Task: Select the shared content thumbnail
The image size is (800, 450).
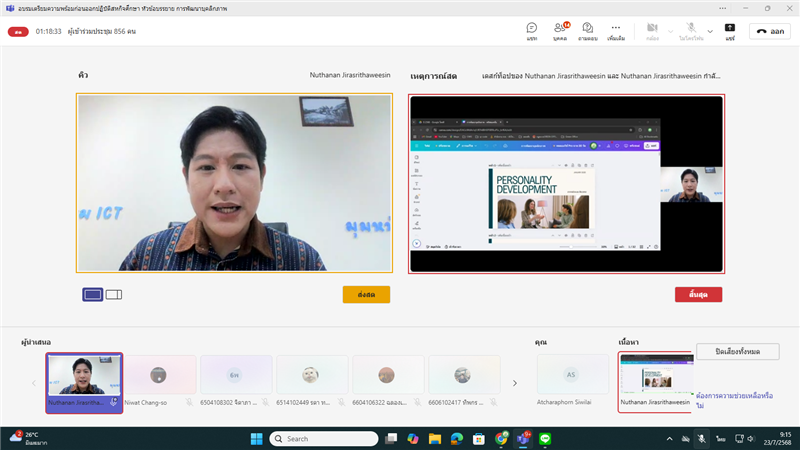Action: [x=654, y=375]
